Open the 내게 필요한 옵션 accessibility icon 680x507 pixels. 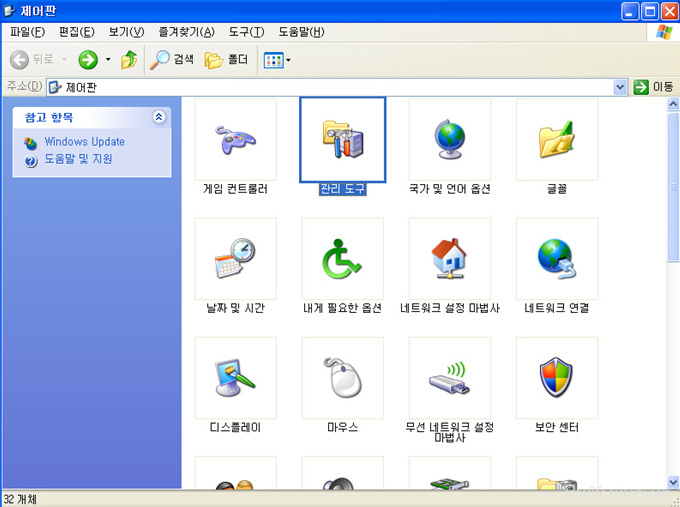[343, 258]
